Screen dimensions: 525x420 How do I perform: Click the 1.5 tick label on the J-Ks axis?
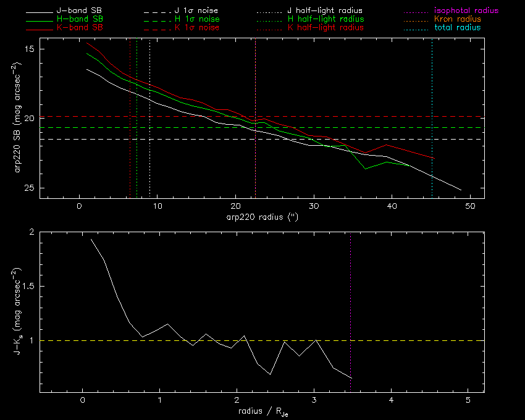pos(27,287)
